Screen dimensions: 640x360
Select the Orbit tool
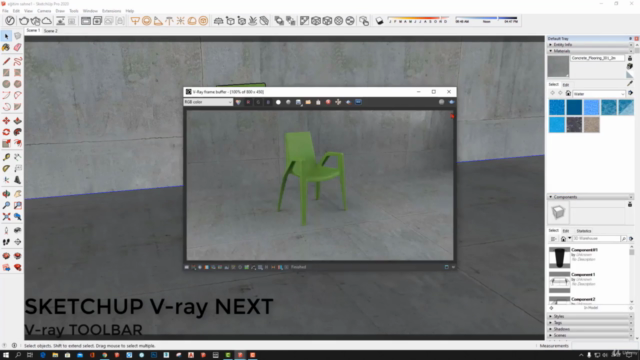(x=6, y=194)
